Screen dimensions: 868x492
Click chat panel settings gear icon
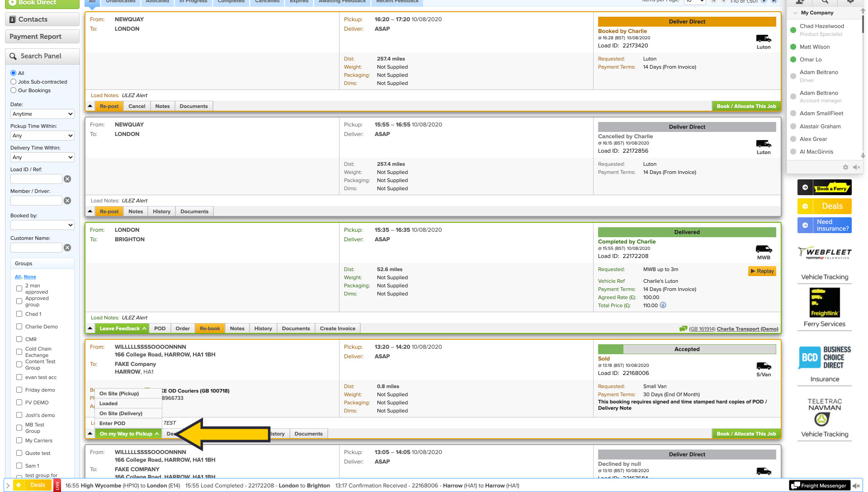point(845,167)
